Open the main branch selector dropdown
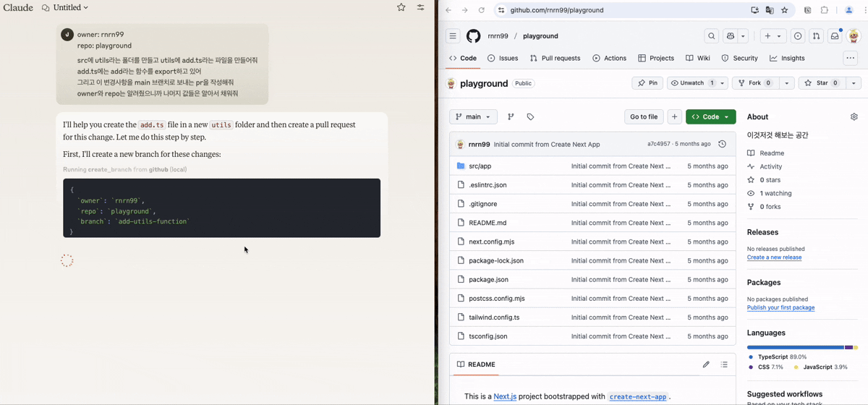Screen dimensions: 868x405 point(473,116)
